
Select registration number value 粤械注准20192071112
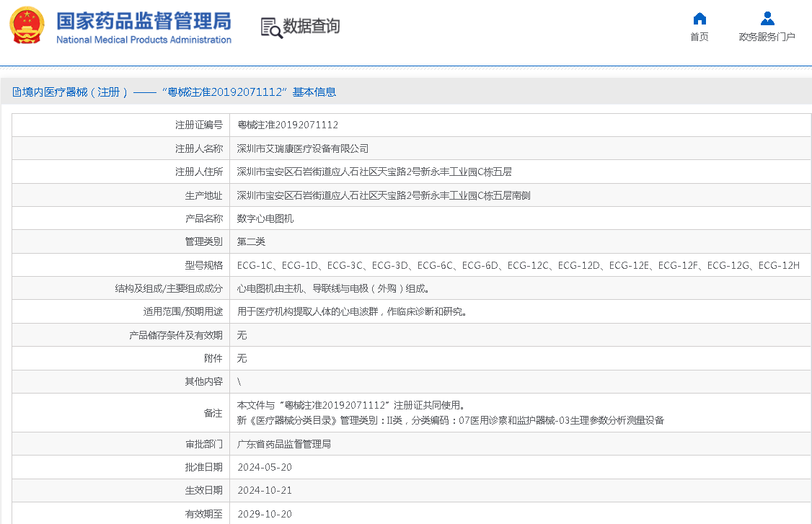288,125
